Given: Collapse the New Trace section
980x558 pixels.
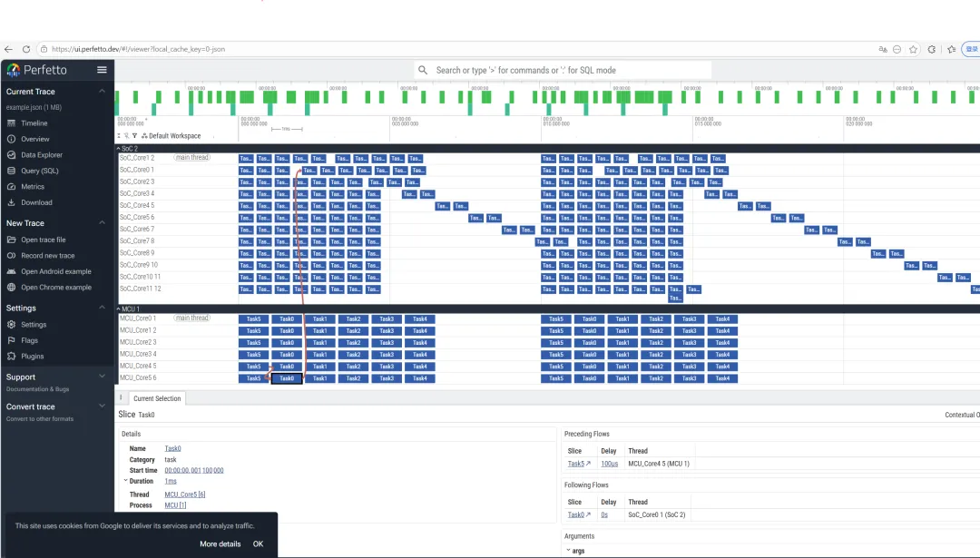Looking at the screenshot, I should [102, 223].
